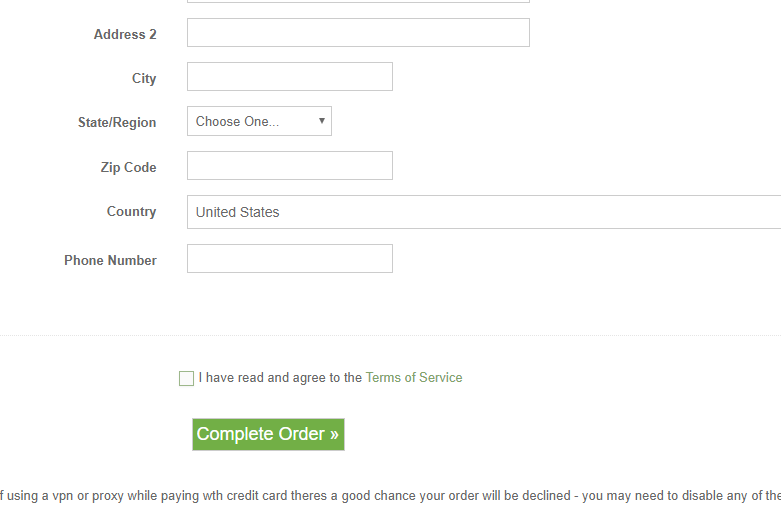Image resolution: width=781 pixels, height=509 pixels.
Task: Click the Zip Code label
Action: pyautogui.click(x=129, y=167)
